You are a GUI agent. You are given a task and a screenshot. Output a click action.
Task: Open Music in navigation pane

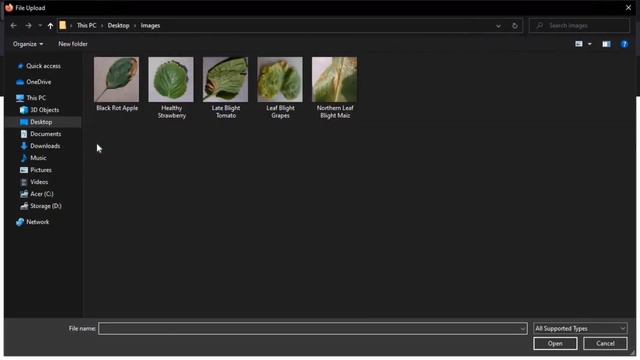38,158
